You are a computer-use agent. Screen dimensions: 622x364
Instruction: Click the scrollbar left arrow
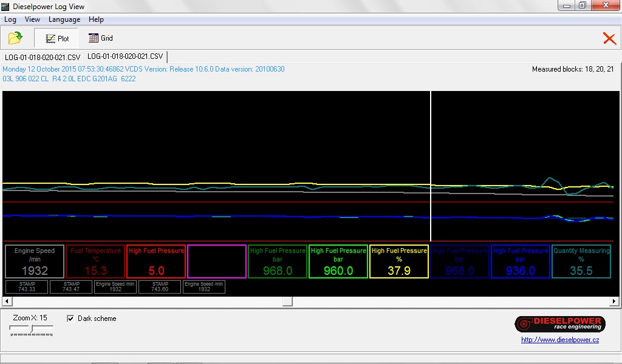7,302
